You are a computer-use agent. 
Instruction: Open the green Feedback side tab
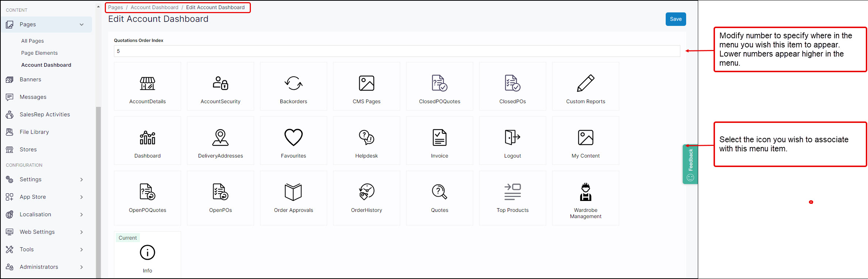coord(690,164)
